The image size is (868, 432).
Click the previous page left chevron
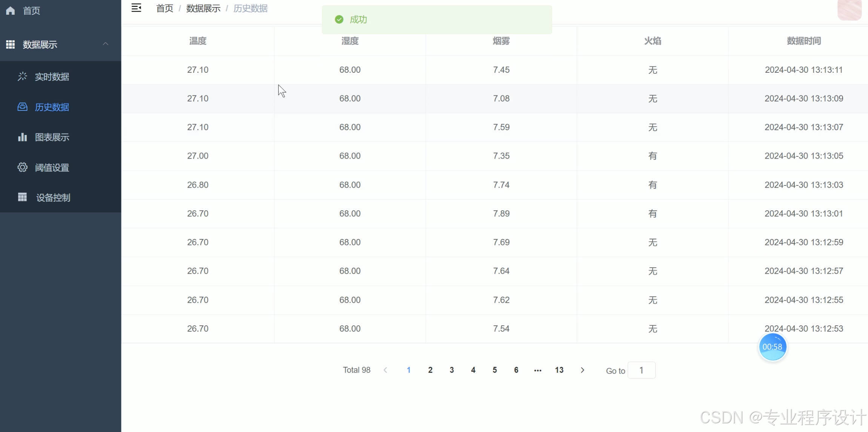(x=385, y=370)
